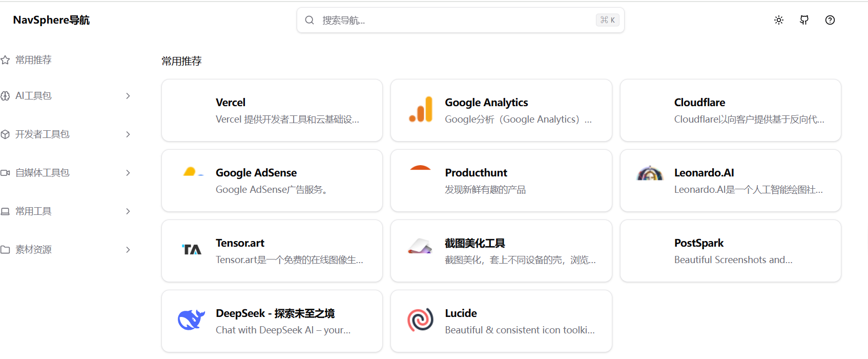The width and height of the screenshot is (868, 359).
Task: Open the Cloudflare card title
Action: pyautogui.click(x=699, y=103)
